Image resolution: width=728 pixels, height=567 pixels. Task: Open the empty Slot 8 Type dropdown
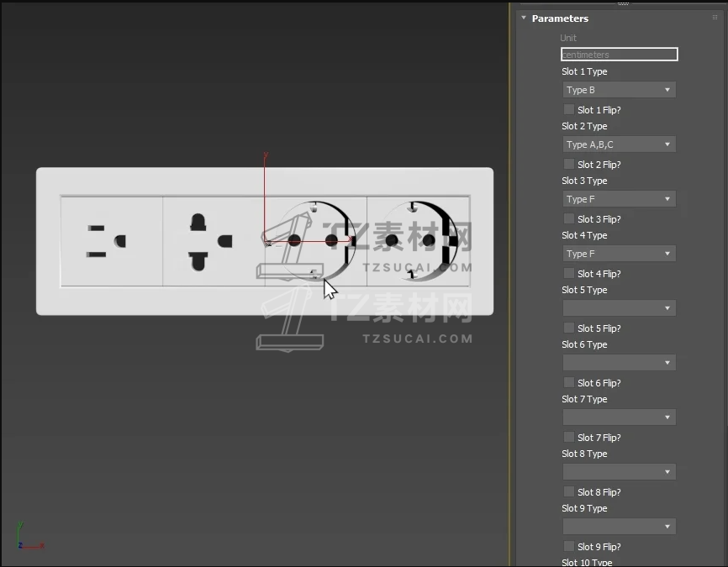tap(619, 472)
